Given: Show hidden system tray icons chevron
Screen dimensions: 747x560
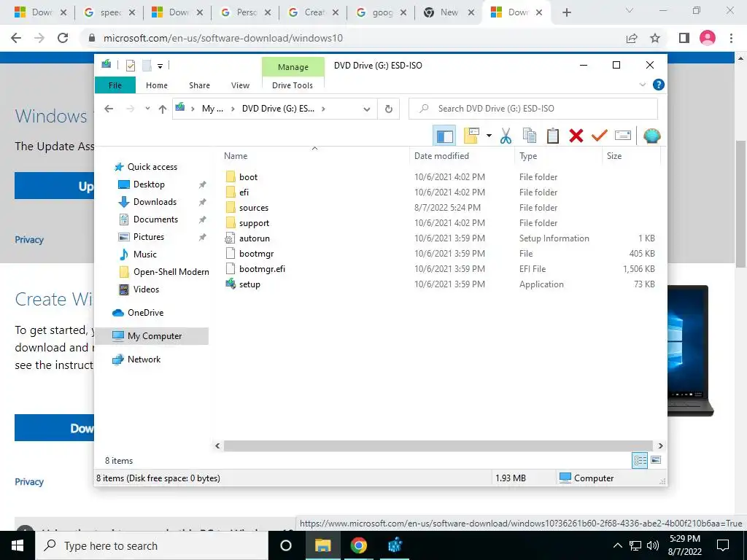Looking at the screenshot, I should click(x=617, y=545).
